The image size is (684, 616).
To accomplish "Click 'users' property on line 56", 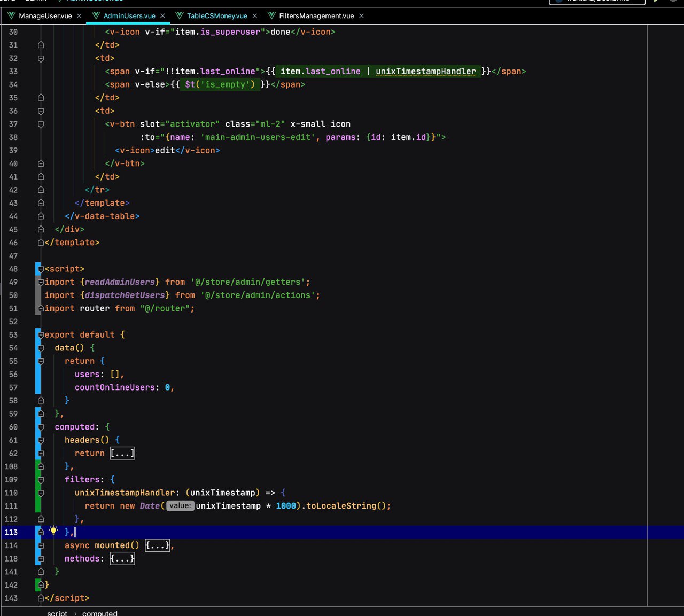I will [87, 374].
